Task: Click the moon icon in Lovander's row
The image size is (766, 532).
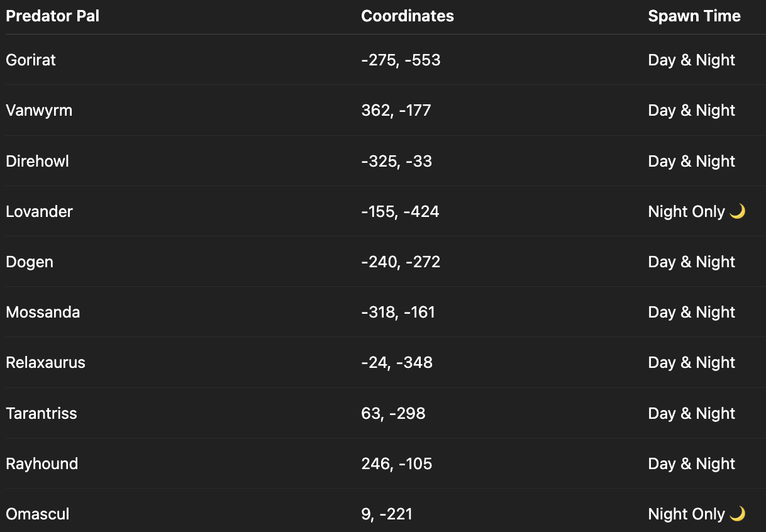Action: pyautogui.click(x=738, y=211)
